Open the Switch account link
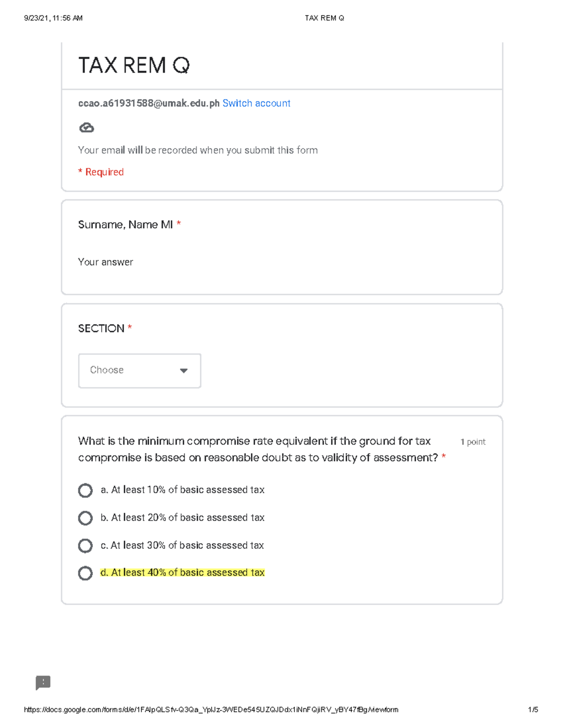 click(257, 103)
